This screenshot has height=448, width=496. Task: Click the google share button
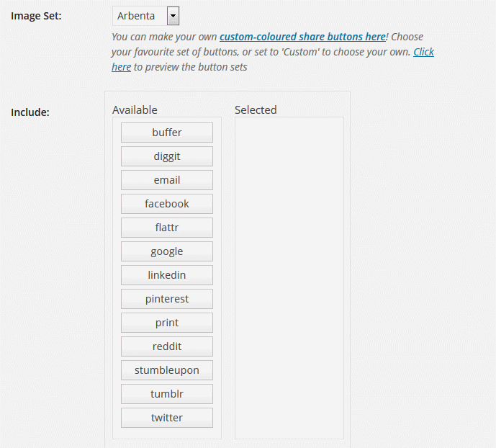point(167,251)
